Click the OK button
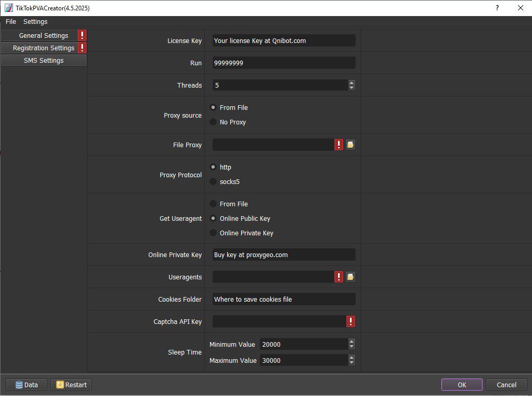 (x=462, y=385)
